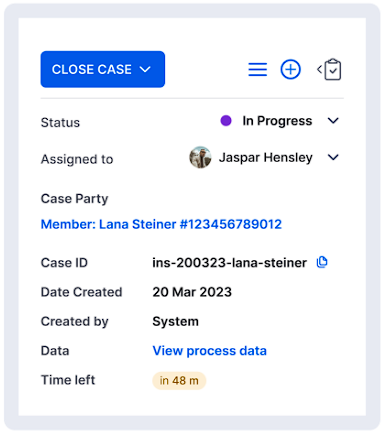Click the add plus circle icon
Viewport: 383px width, 433px height.
pos(290,70)
